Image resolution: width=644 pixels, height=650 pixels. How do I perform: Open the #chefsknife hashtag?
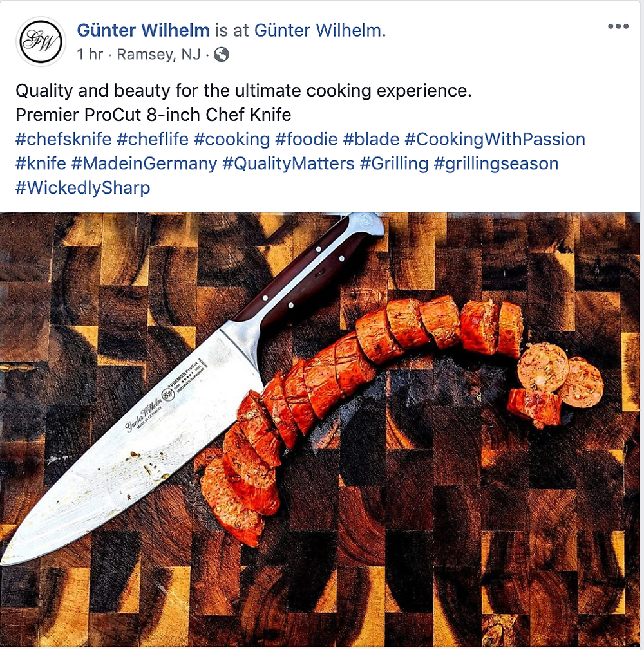click(64, 139)
